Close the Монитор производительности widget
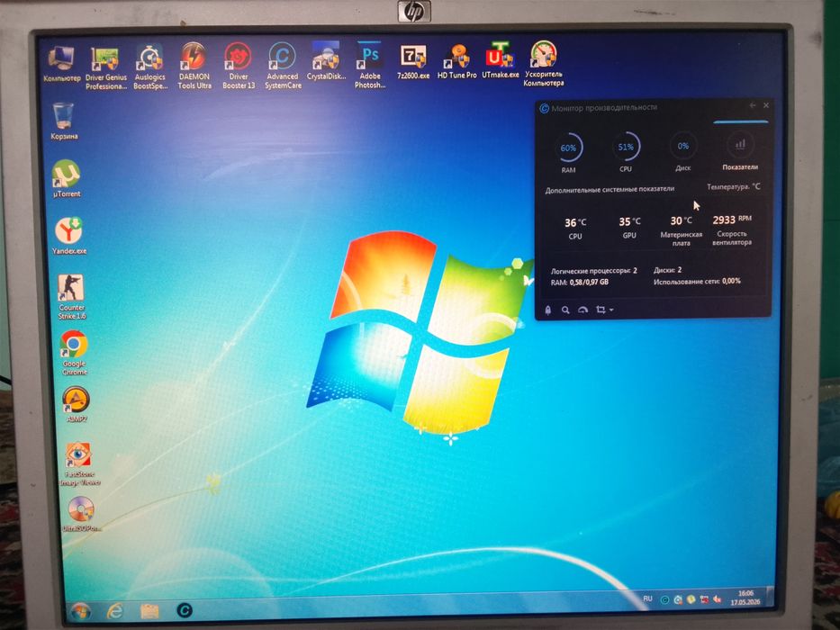 tap(766, 105)
